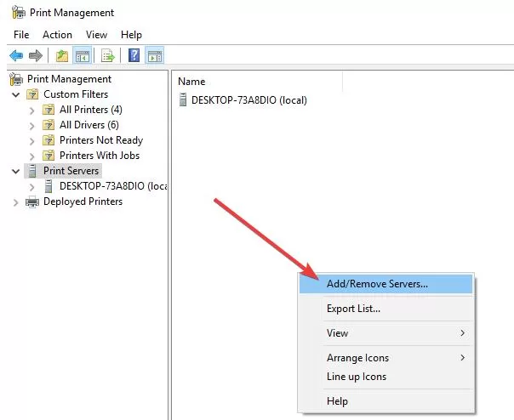Click the Export List toolbar icon
The height and width of the screenshot is (420, 514).
point(108,56)
